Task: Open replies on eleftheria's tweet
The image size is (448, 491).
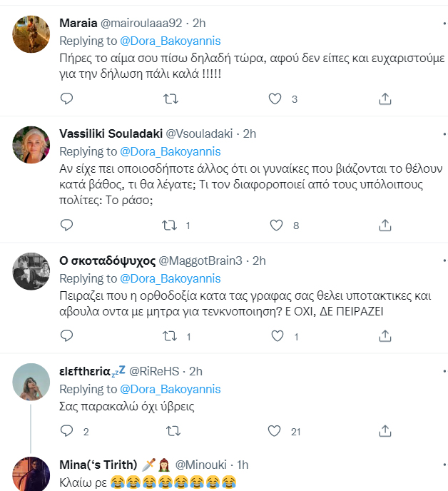Action: (x=66, y=431)
